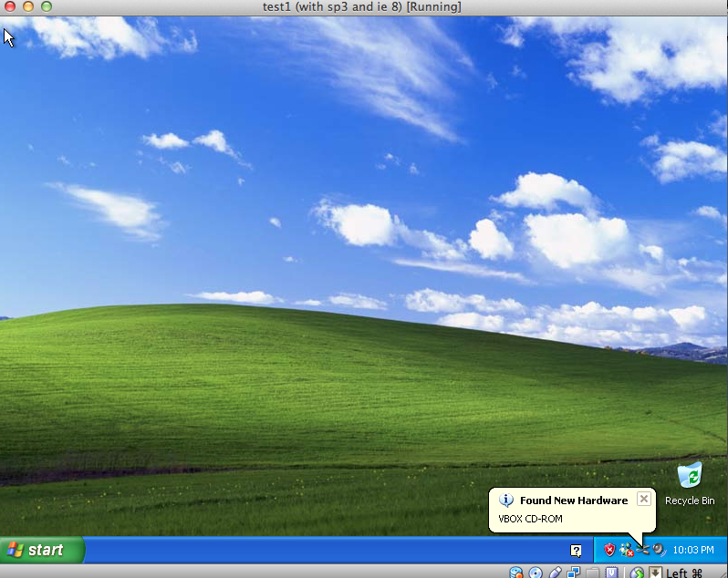Click the keyboard capture down-arrow indicator
This screenshot has width=728, height=578.
coord(655,573)
